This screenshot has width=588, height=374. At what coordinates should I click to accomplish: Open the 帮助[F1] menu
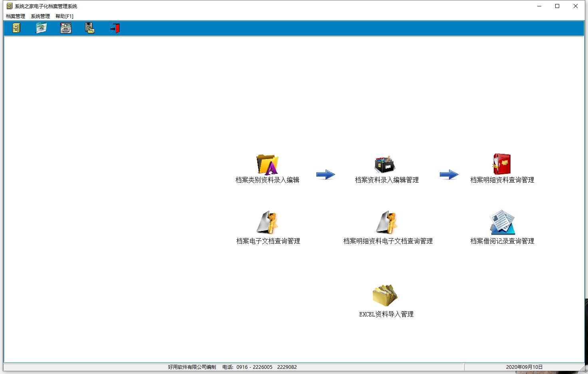[x=64, y=16]
